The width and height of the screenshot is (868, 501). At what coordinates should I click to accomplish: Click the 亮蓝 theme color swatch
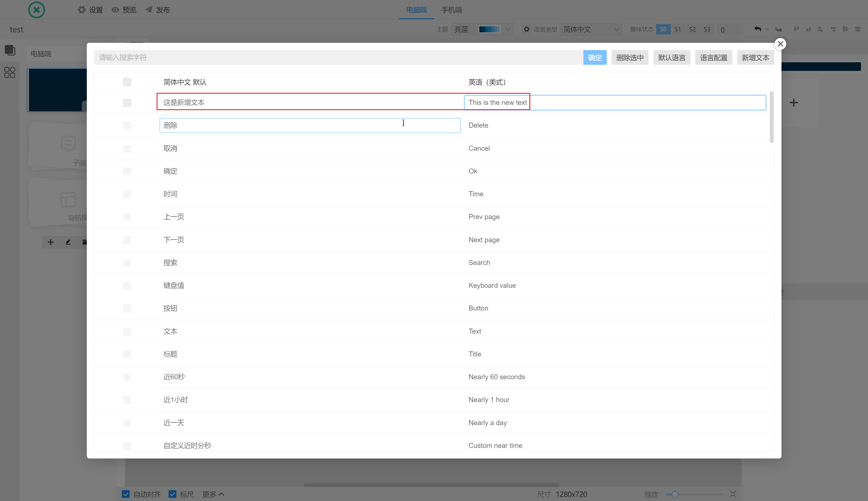489,29
